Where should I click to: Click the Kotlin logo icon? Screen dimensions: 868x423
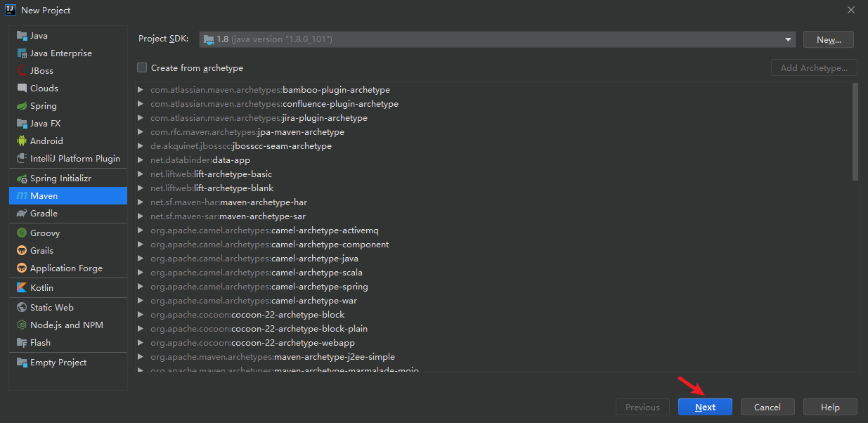click(22, 288)
